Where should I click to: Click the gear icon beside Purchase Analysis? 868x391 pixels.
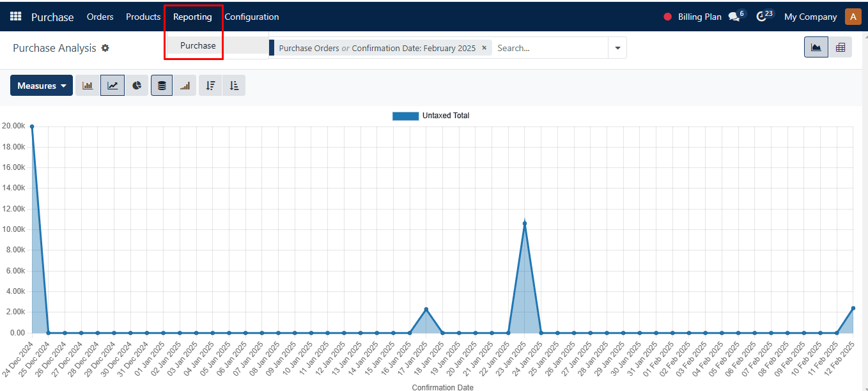(x=105, y=48)
